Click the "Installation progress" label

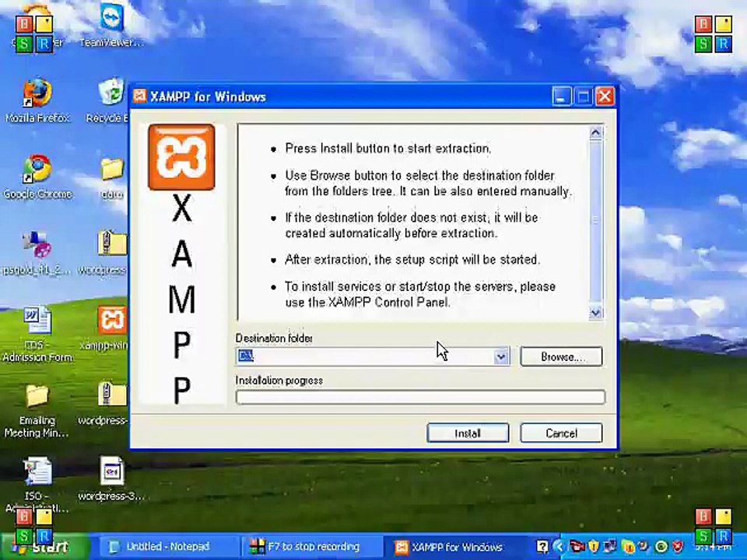(279, 380)
